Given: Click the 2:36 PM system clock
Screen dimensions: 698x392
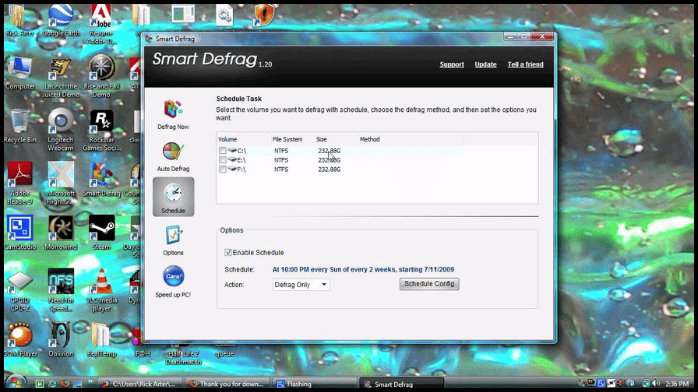Looking at the screenshot, I should [x=678, y=383].
